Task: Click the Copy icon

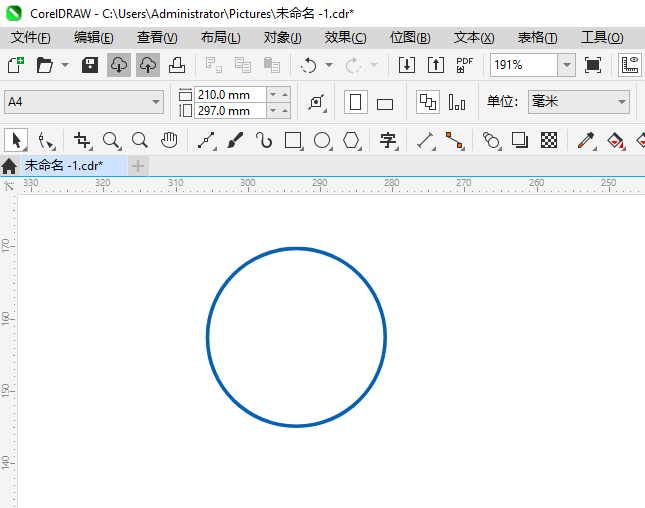Action: point(243,65)
